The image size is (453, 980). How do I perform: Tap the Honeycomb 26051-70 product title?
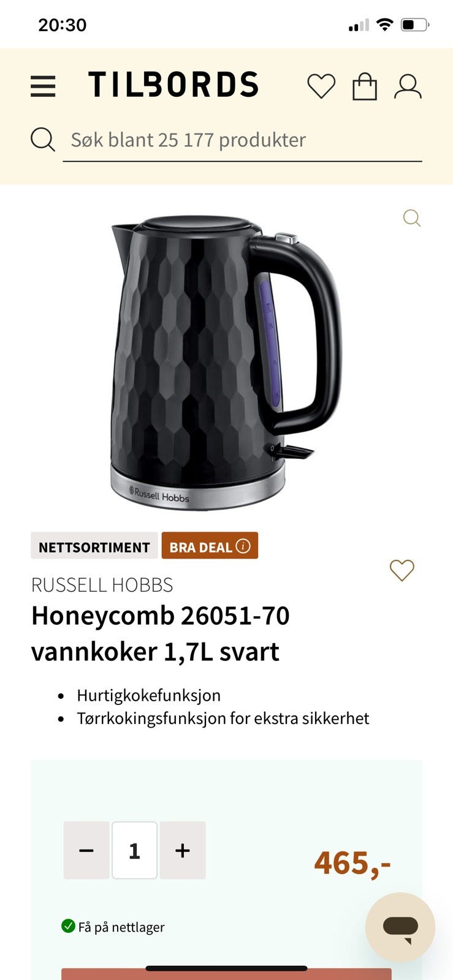[161, 633]
